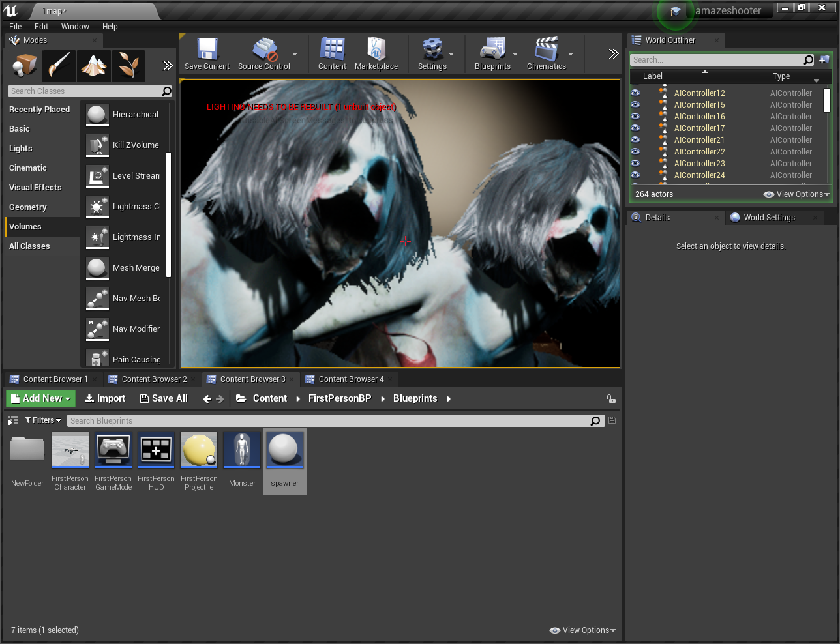Viewport: 840px width, 644px height.
Task: Expand the Modes panel overflow chevron
Action: pyautogui.click(x=167, y=65)
